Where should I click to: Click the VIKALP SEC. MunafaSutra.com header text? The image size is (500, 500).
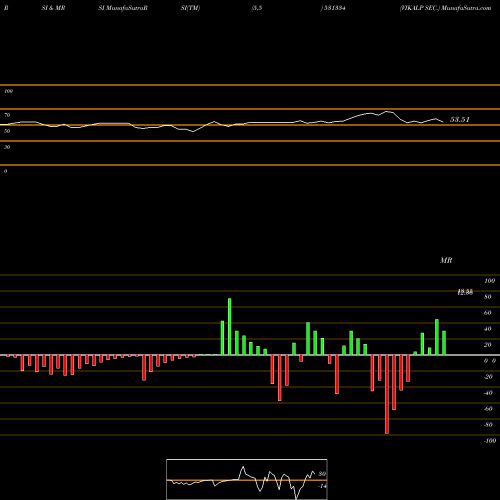[x=445, y=8]
